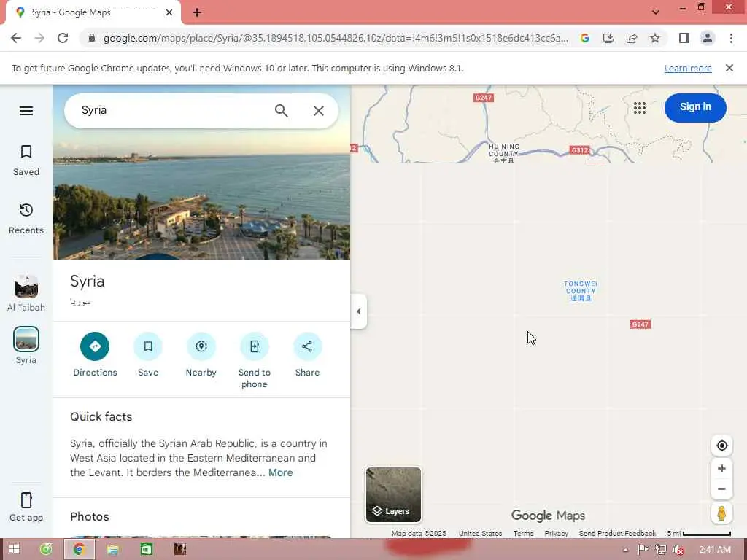Open the Learn more update link
This screenshot has height=560, width=747.
(x=688, y=69)
